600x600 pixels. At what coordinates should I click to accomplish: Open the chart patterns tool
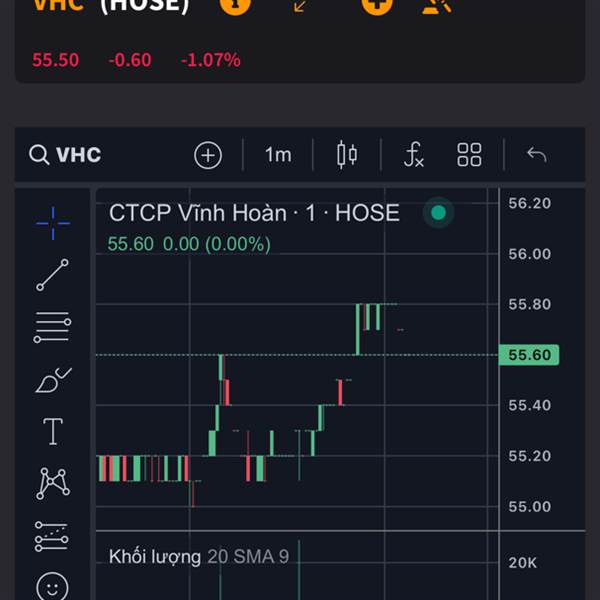[53, 484]
